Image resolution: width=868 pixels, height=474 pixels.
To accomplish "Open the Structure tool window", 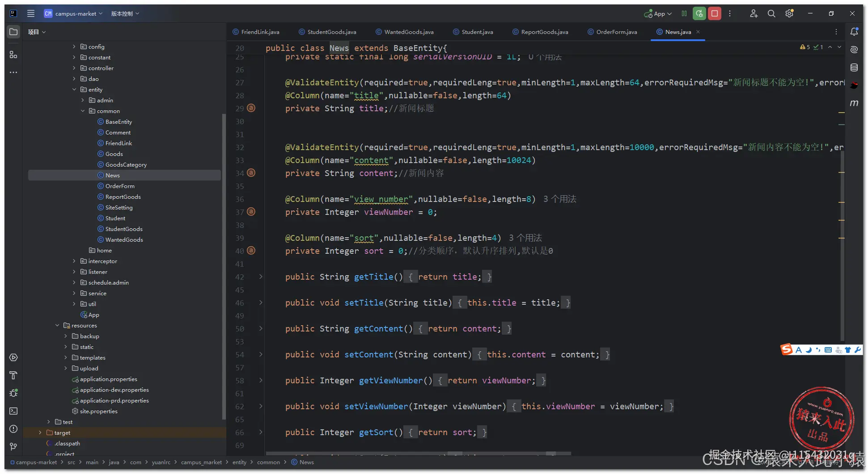I will pos(13,55).
